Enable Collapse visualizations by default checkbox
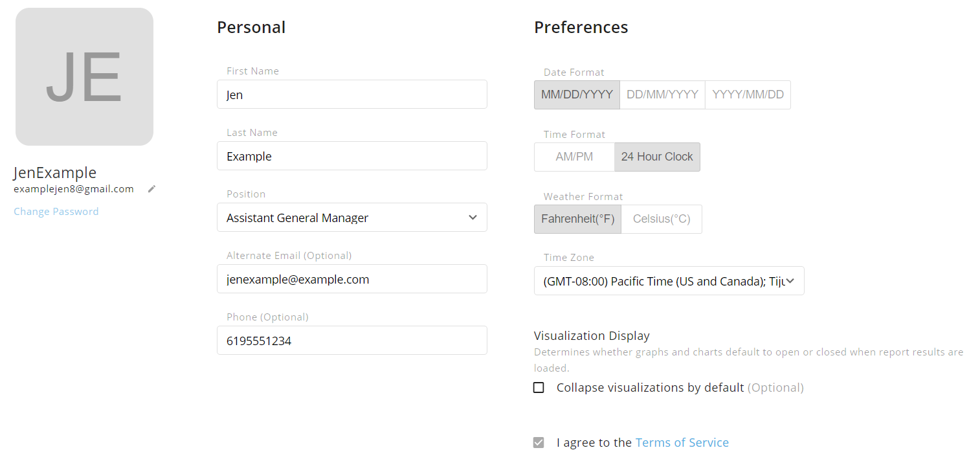 (539, 388)
